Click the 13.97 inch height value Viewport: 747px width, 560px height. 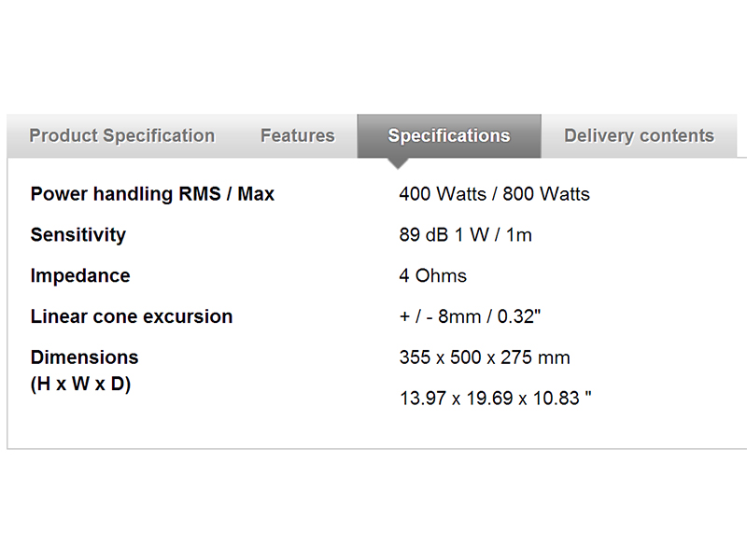421,399
